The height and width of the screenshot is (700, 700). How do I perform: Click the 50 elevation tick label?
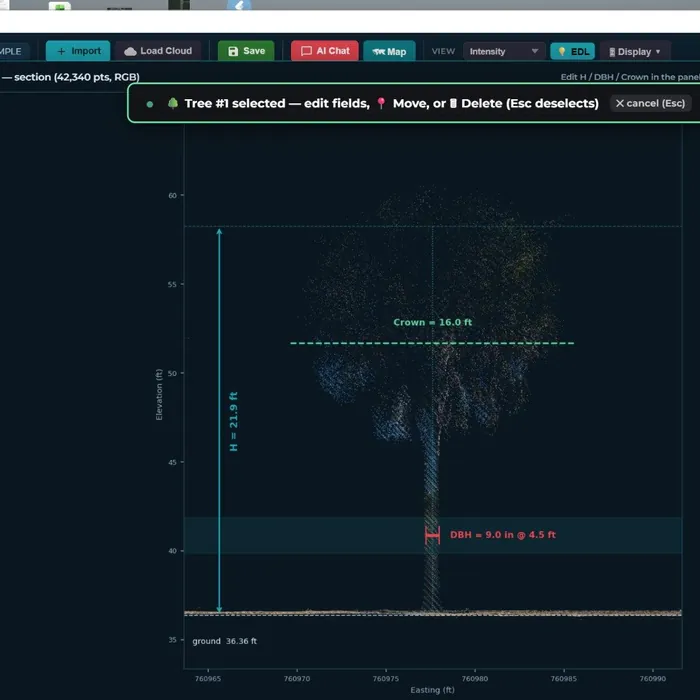coord(172,373)
